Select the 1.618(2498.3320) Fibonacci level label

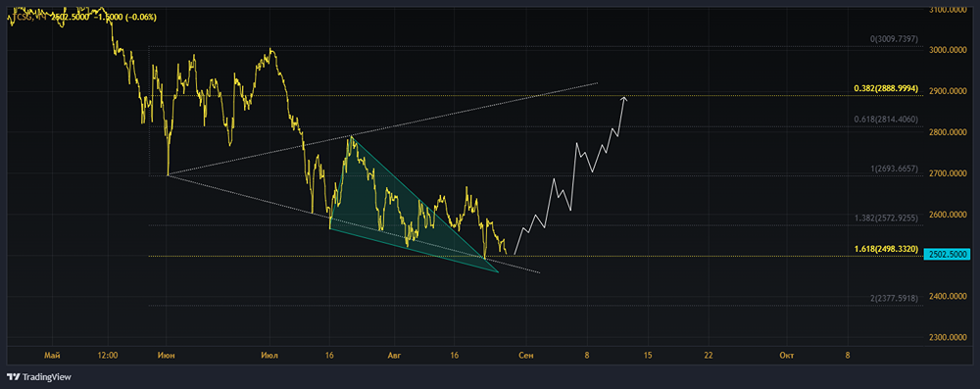coord(886,249)
